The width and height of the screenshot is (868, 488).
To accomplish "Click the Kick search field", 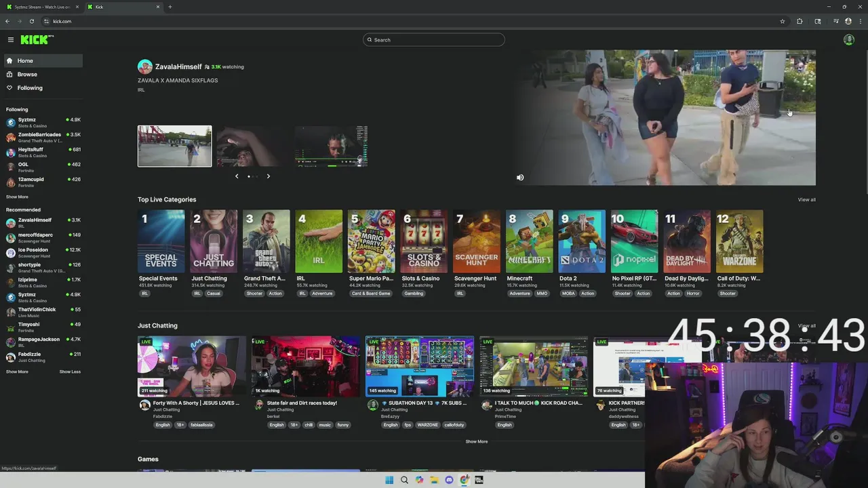I will click(x=434, y=40).
